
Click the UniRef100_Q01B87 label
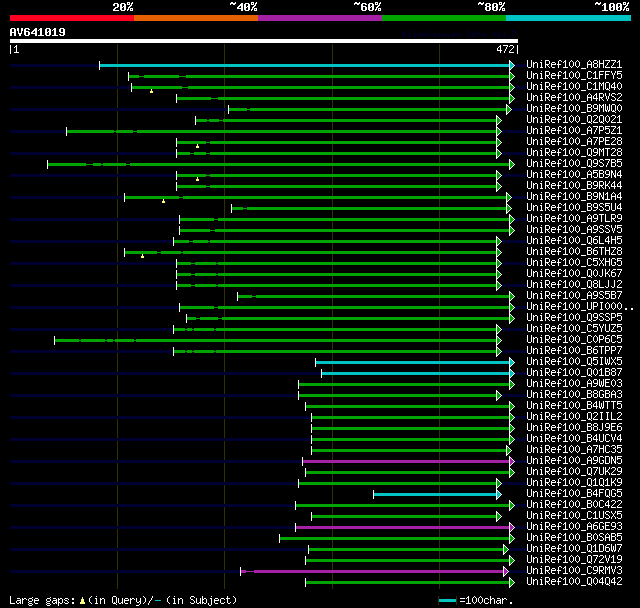574,373
